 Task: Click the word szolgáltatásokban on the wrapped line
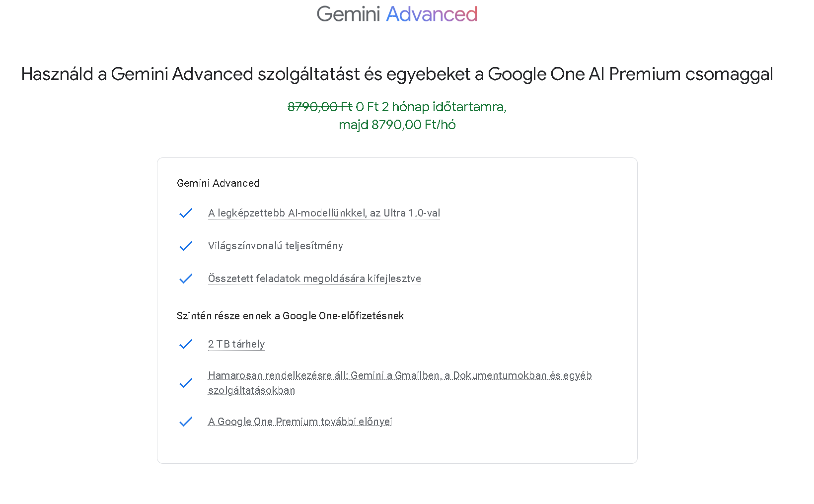pyautogui.click(x=251, y=390)
